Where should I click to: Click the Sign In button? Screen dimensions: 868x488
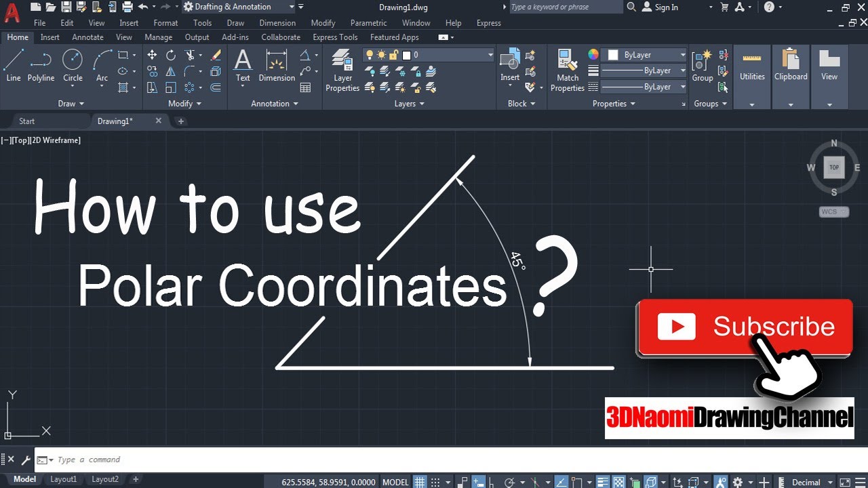pos(660,7)
